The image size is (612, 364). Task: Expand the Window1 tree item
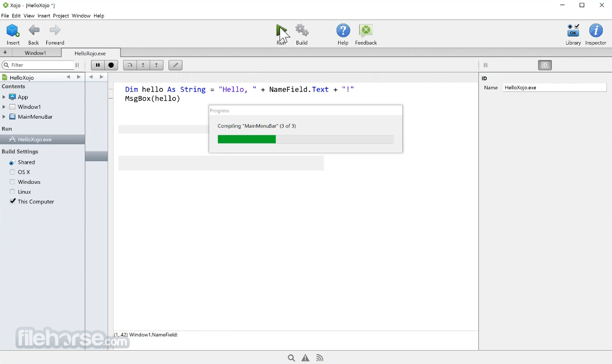click(4, 107)
